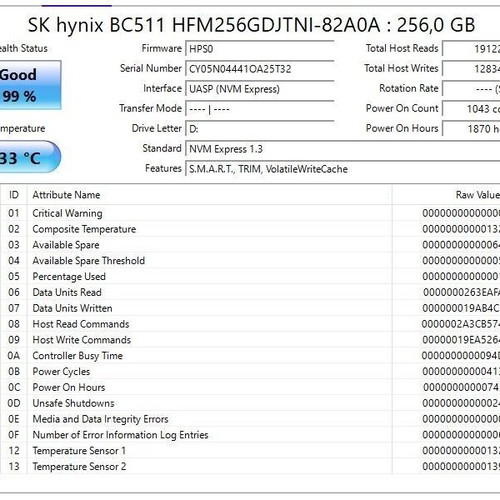The height and width of the screenshot is (500, 500).
Task: Click the Temperature label above 33 °C
Action: click(x=22, y=128)
